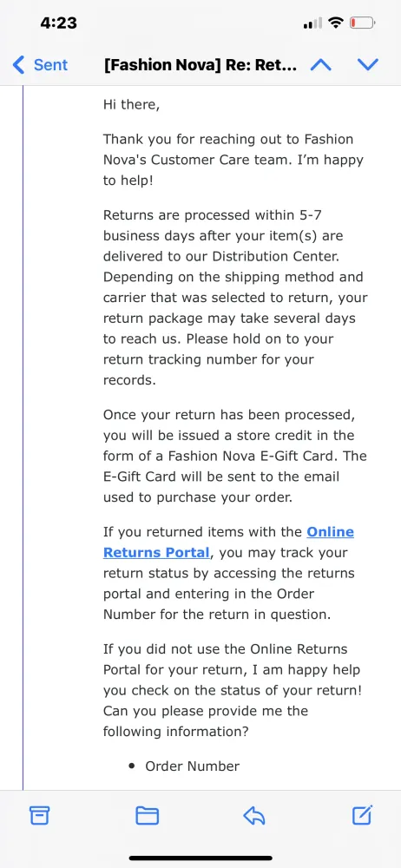Go to the next message with the down chevron
This screenshot has height=868, width=401.
point(368,65)
